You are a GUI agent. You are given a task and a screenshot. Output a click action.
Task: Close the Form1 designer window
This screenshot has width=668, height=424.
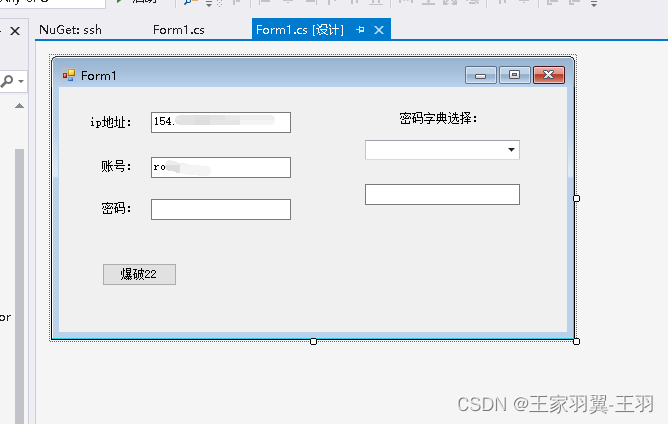pyautogui.click(x=549, y=75)
